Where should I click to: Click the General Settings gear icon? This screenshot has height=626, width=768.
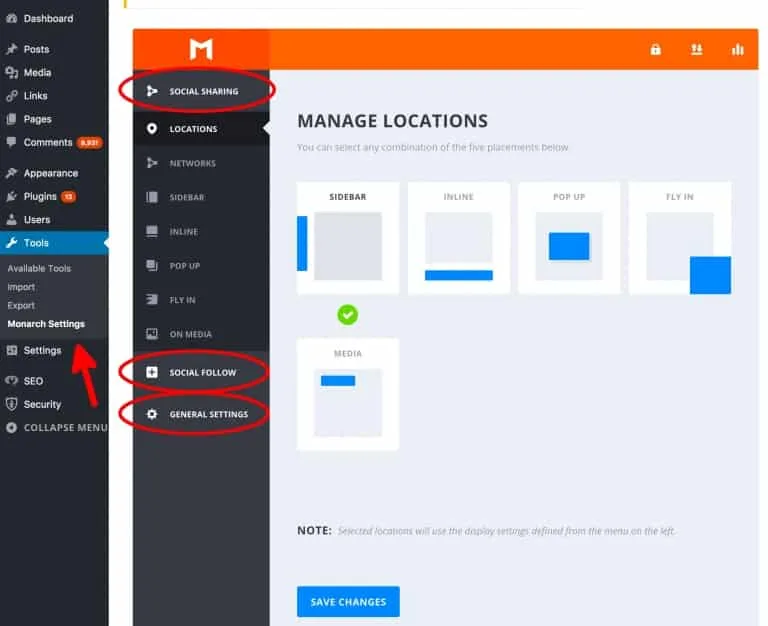152,414
